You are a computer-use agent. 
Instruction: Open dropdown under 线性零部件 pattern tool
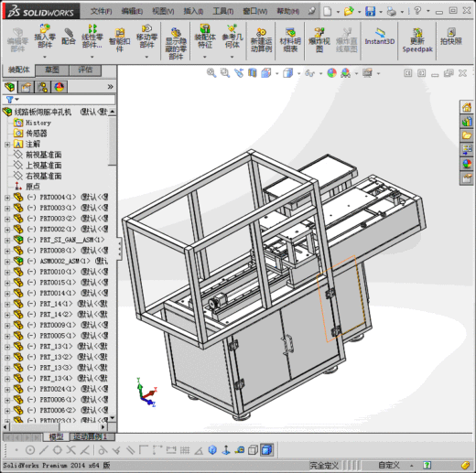92,57
